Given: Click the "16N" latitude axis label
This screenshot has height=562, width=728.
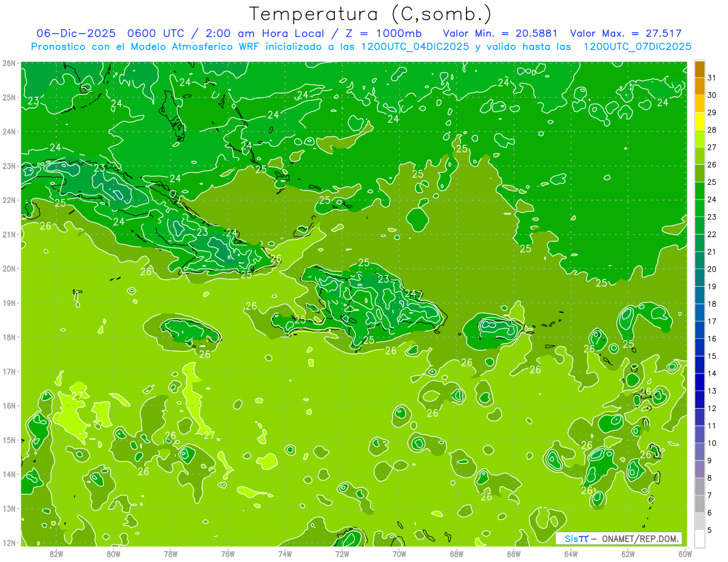Looking at the screenshot, I should pos(9,406).
